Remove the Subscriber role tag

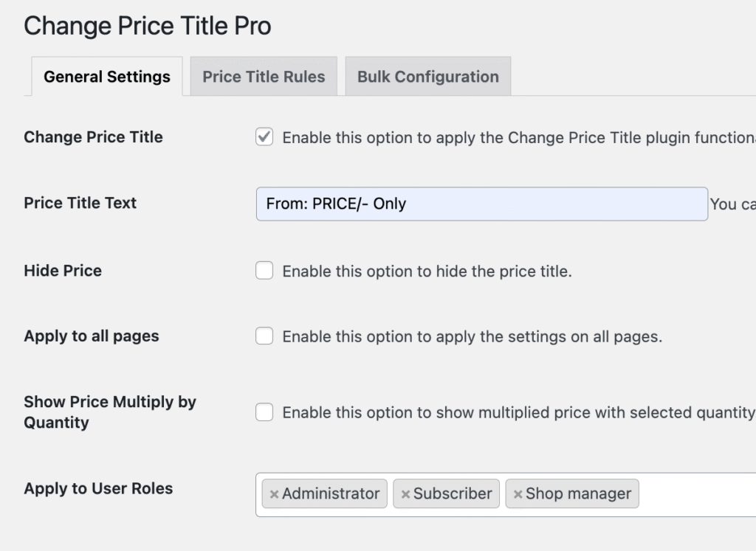tap(405, 494)
